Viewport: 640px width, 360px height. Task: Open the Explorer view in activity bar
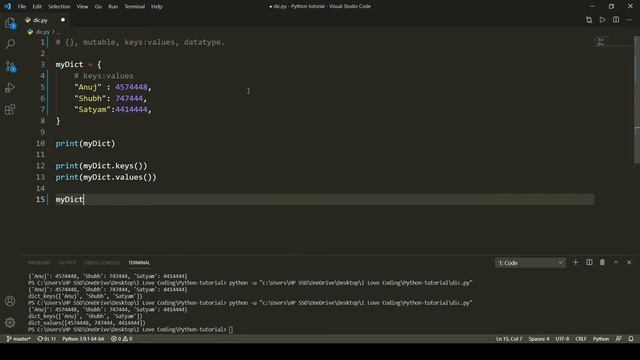click(x=10, y=22)
